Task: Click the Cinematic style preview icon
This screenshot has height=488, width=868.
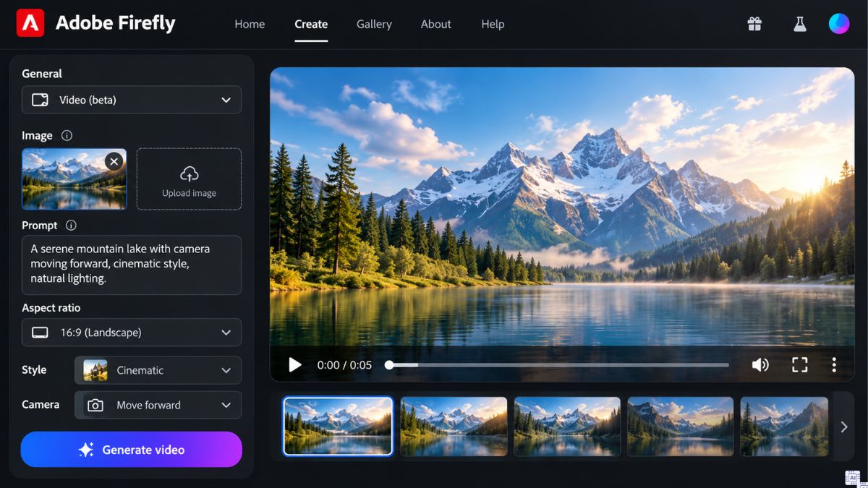Action: [95, 370]
